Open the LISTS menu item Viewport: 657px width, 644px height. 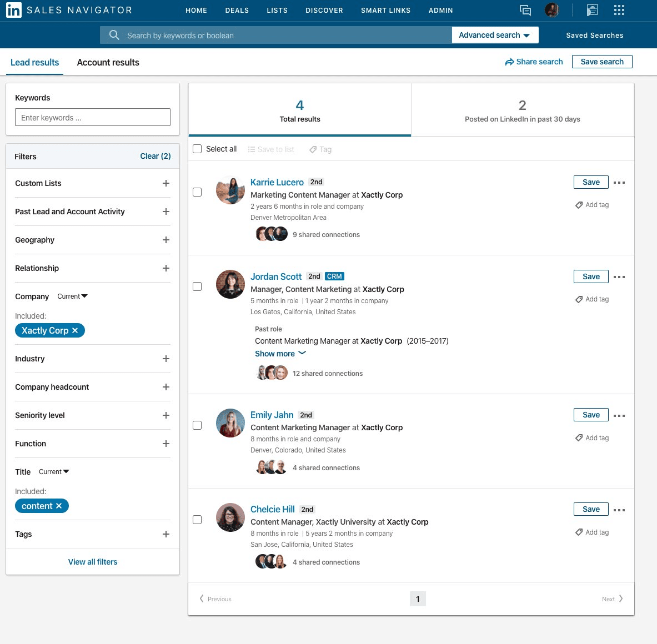pos(277,11)
